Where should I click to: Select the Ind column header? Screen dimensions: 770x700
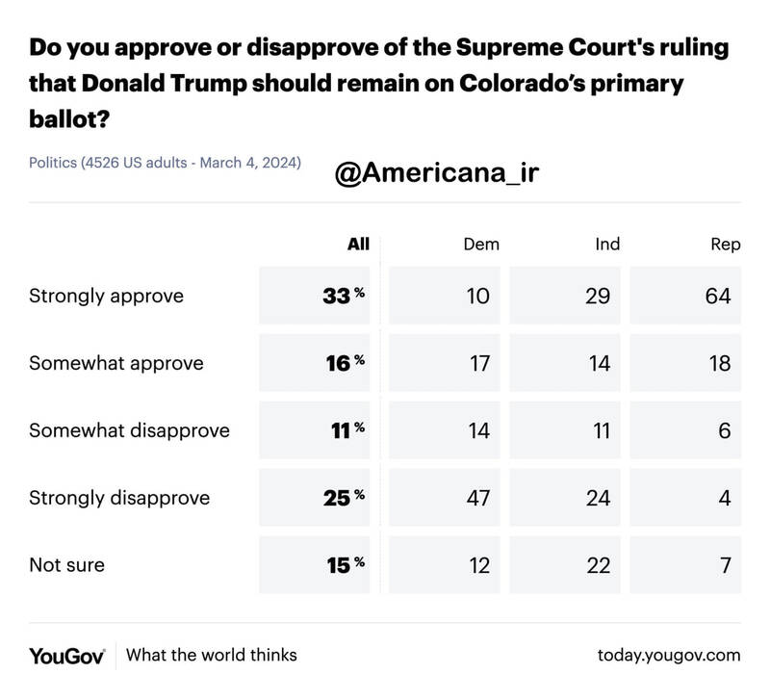[x=606, y=245]
